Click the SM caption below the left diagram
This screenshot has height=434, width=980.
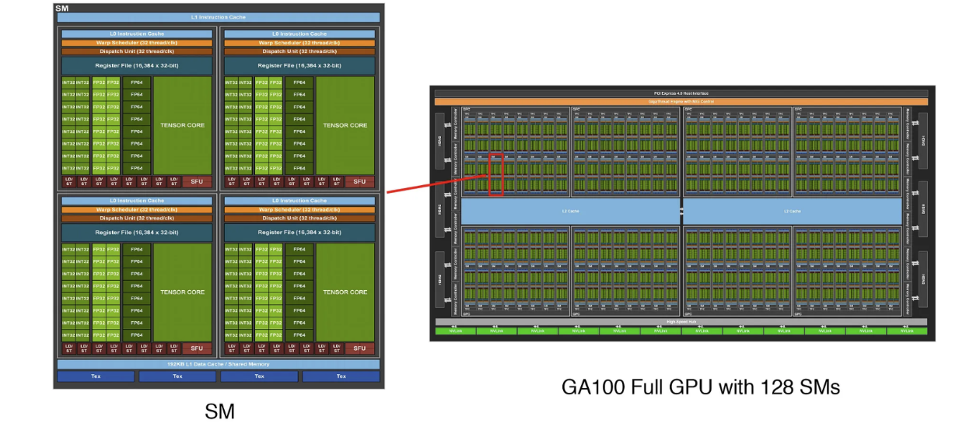pyautogui.click(x=219, y=411)
